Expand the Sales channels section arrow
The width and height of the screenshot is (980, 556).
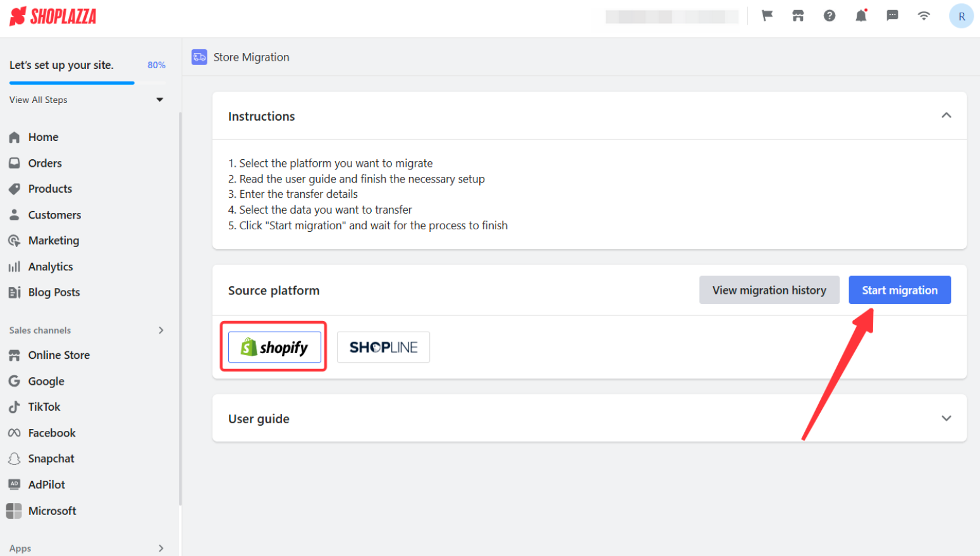161,330
